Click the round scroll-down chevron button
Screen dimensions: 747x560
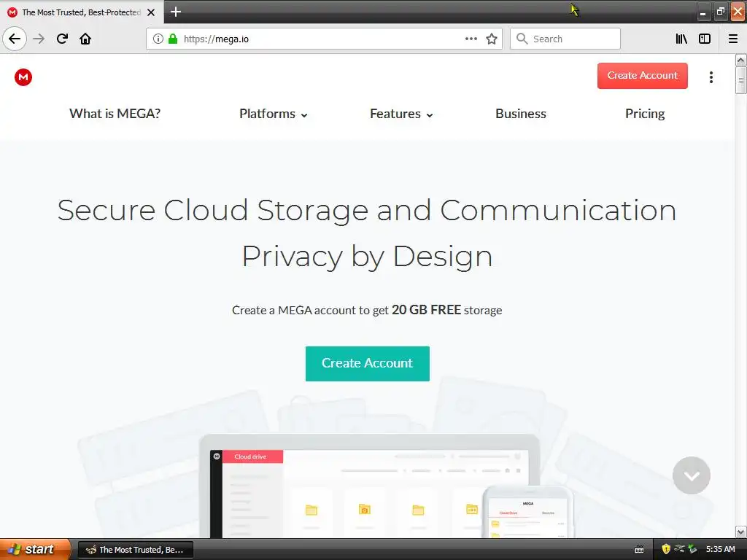coord(692,475)
